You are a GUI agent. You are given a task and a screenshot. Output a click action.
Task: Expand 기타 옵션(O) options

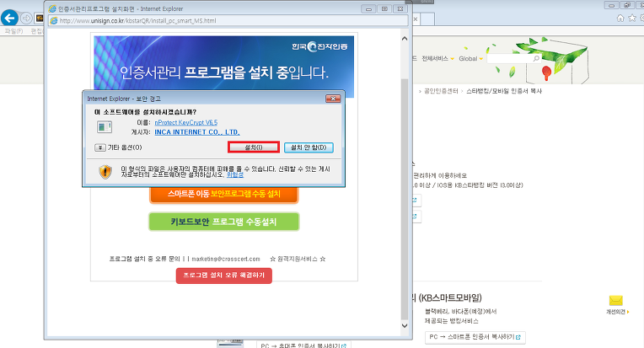118,147
